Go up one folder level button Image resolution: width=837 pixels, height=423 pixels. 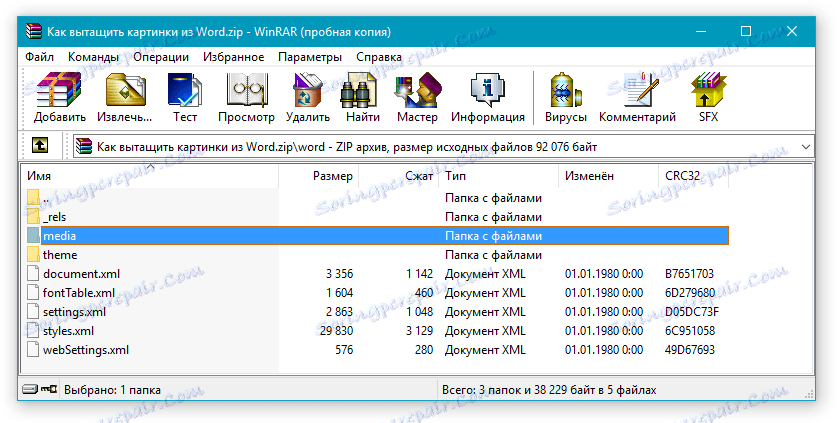[40, 145]
